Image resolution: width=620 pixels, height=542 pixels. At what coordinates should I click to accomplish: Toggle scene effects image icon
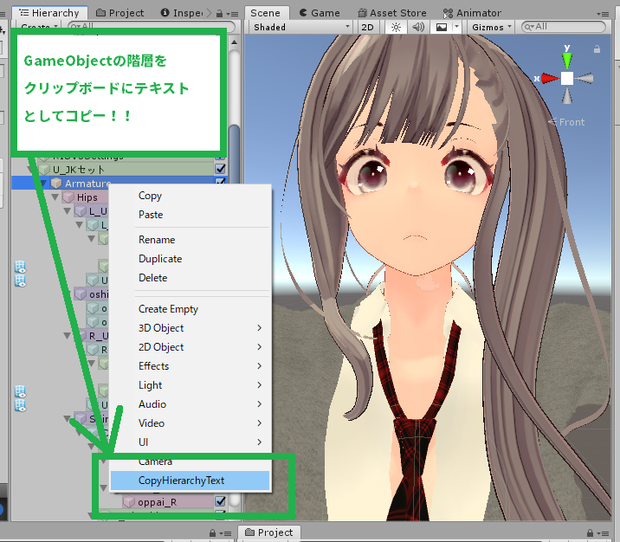point(441,27)
